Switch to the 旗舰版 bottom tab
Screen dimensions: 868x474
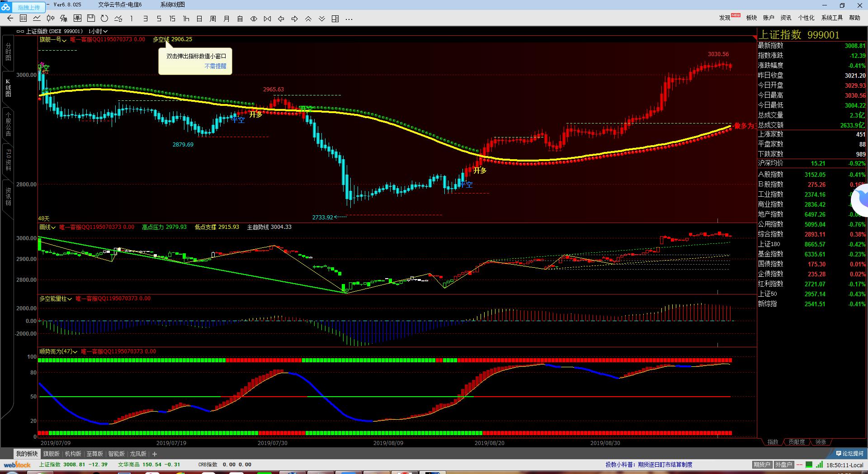[51, 454]
